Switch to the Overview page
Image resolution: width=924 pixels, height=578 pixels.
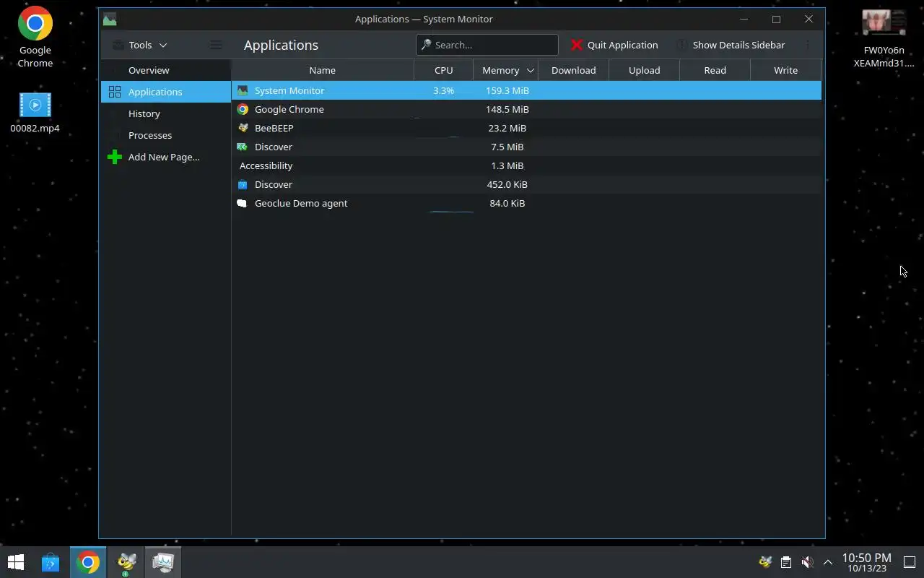pyautogui.click(x=165, y=70)
